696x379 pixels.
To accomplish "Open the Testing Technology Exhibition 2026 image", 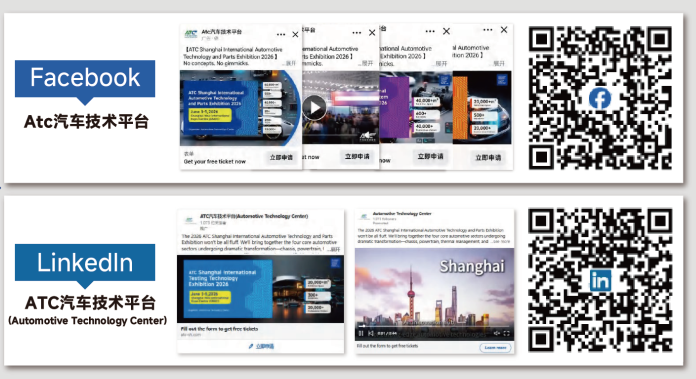I will tap(260, 288).
